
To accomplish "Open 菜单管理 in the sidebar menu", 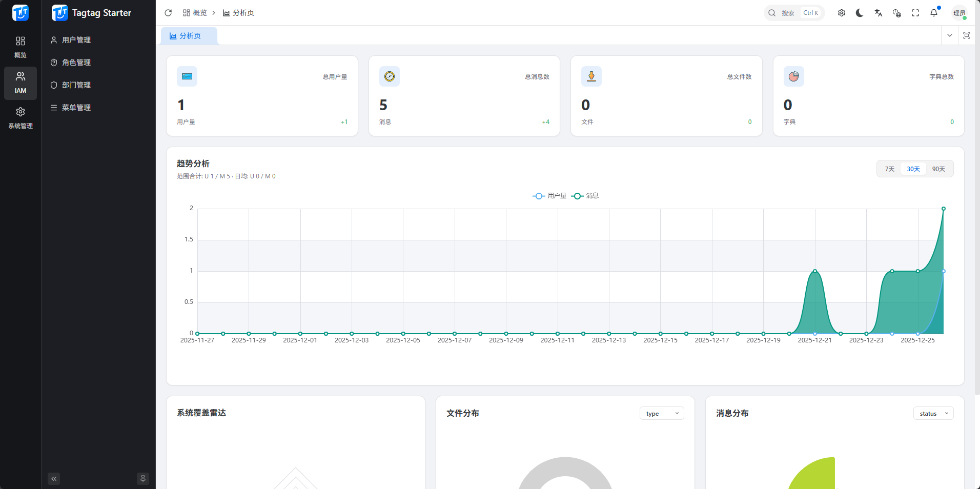I will [x=77, y=107].
